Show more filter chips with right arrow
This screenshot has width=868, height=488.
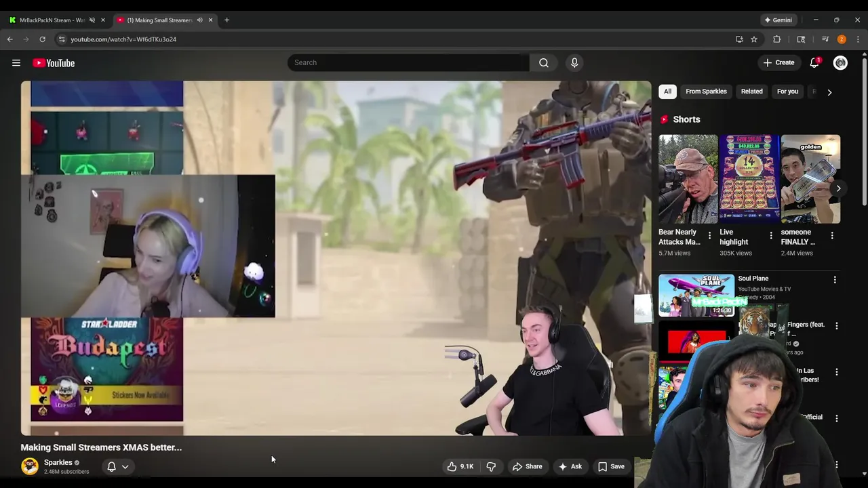tap(829, 92)
